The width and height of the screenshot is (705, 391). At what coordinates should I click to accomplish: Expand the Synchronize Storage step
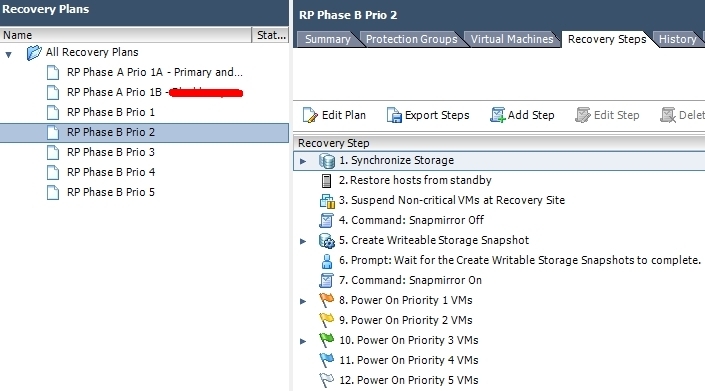click(303, 161)
